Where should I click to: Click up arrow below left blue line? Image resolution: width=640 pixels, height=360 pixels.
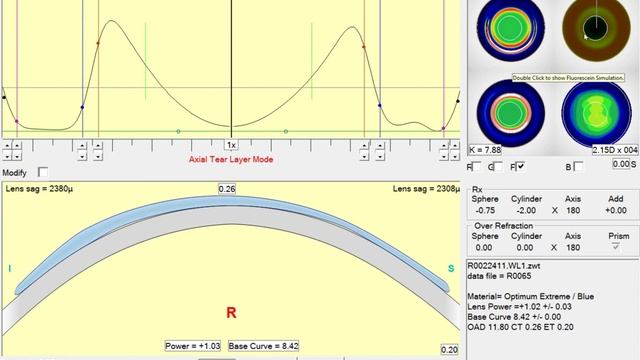coord(82,146)
